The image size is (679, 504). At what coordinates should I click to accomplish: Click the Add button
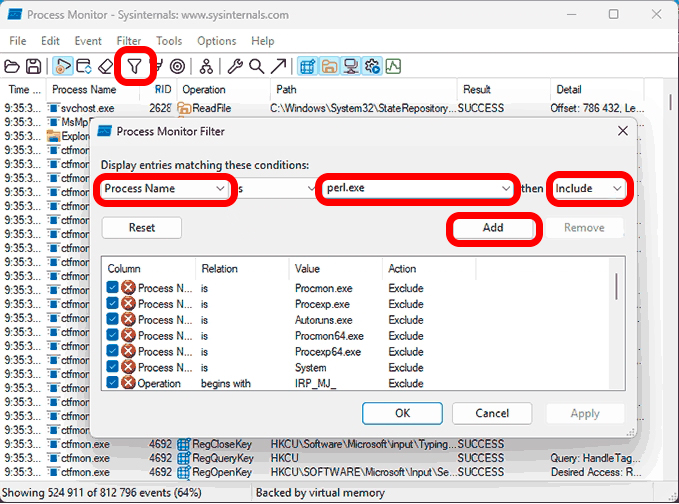coord(493,228)
